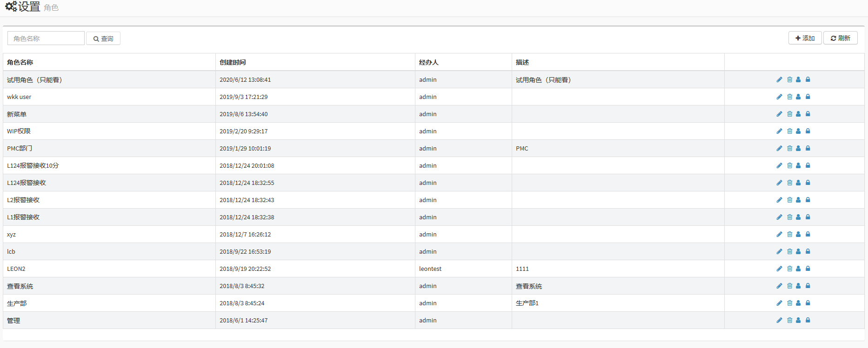Screen dimensions: 868x348
Task: Click the trash icon for L2报警接收 row
Action: pyautogui.click(x=789, y=200)
